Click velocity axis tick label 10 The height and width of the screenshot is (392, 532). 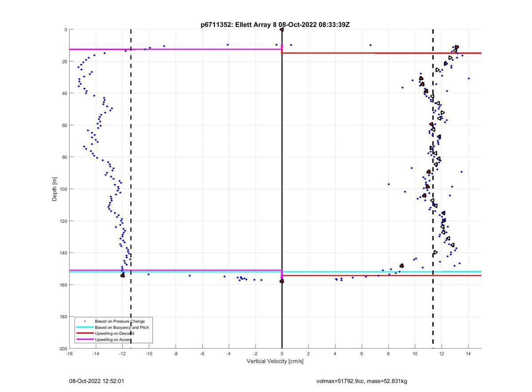[415, 353]
